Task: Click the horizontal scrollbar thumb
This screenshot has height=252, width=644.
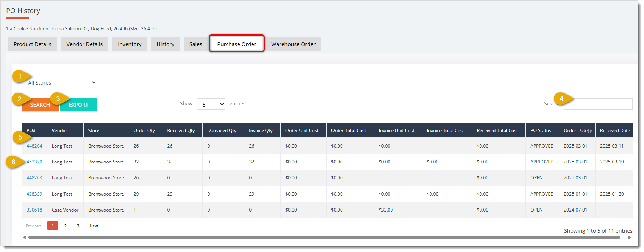Action: pyautogui.click(x=324, y=238)
